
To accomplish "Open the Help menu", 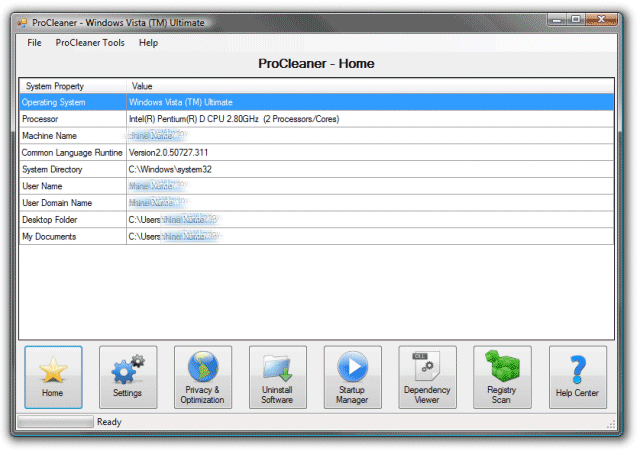I will coord(148,43).
